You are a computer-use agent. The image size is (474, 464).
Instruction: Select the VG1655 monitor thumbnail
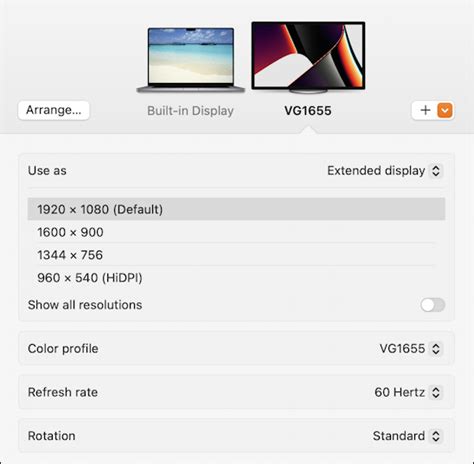pyautogui.click(x=308, y=57)
